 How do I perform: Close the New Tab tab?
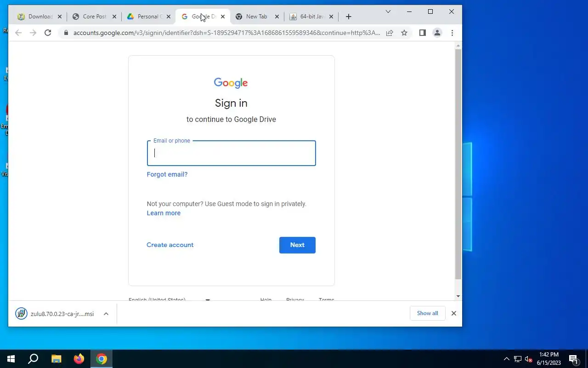(277, 17)
